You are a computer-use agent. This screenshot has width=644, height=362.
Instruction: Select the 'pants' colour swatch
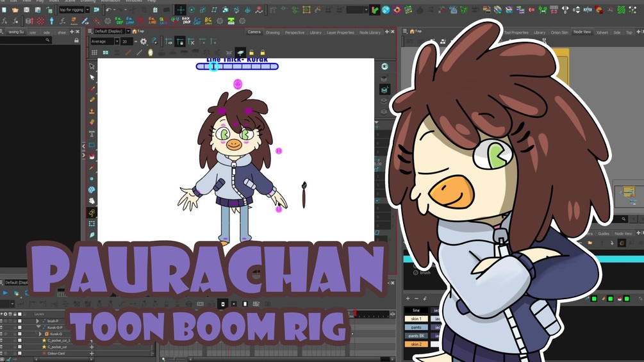point(416,327)
